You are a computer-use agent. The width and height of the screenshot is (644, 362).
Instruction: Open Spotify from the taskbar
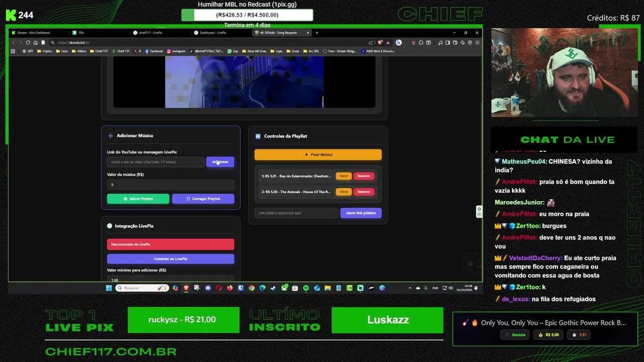point(305,288)
